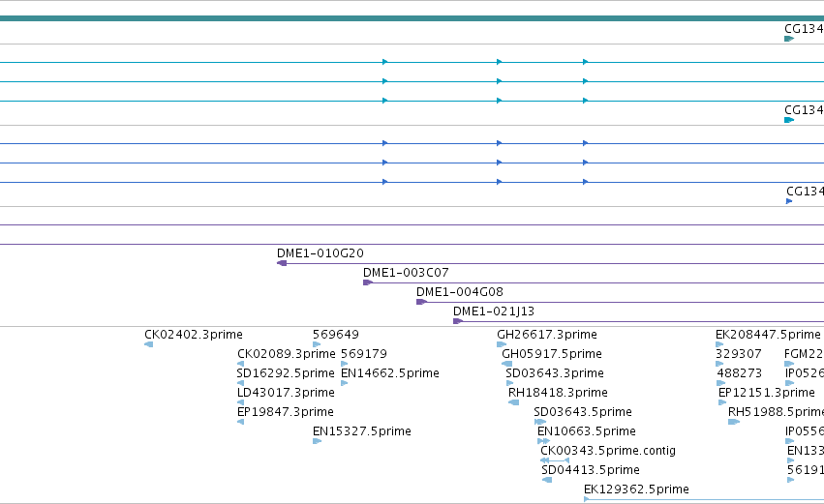Click the double-arrow glyph under CK00343.5prime.contig

(555, 460)
